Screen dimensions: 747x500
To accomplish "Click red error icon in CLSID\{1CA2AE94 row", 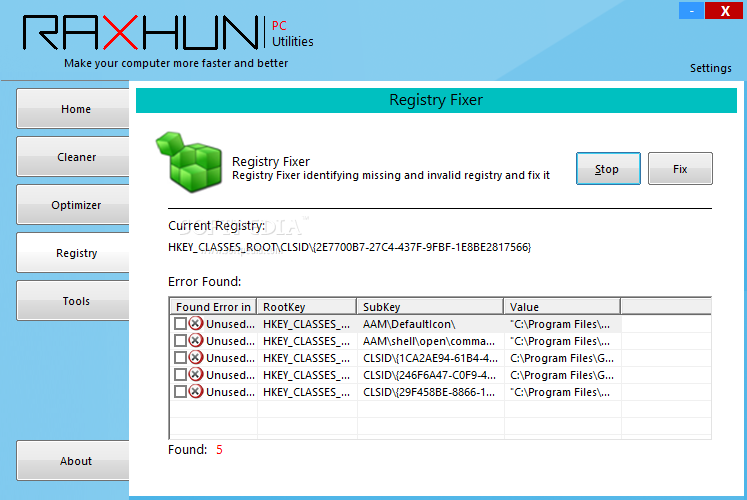I will coord(196,358).
